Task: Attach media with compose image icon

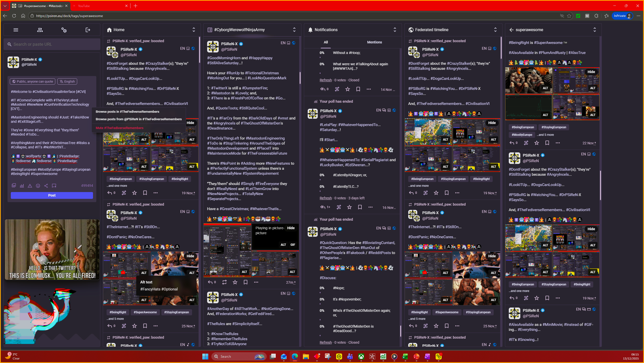Action: [14, 186]
